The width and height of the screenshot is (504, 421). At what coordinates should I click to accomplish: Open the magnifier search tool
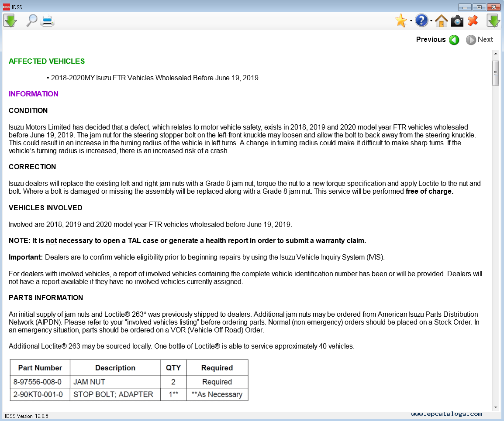(31, 21)
